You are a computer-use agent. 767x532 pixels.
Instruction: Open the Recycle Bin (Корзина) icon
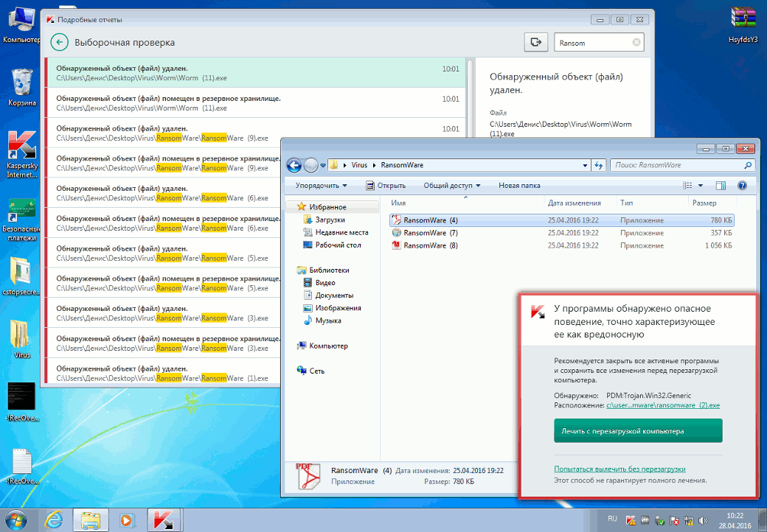coord(21,87)
